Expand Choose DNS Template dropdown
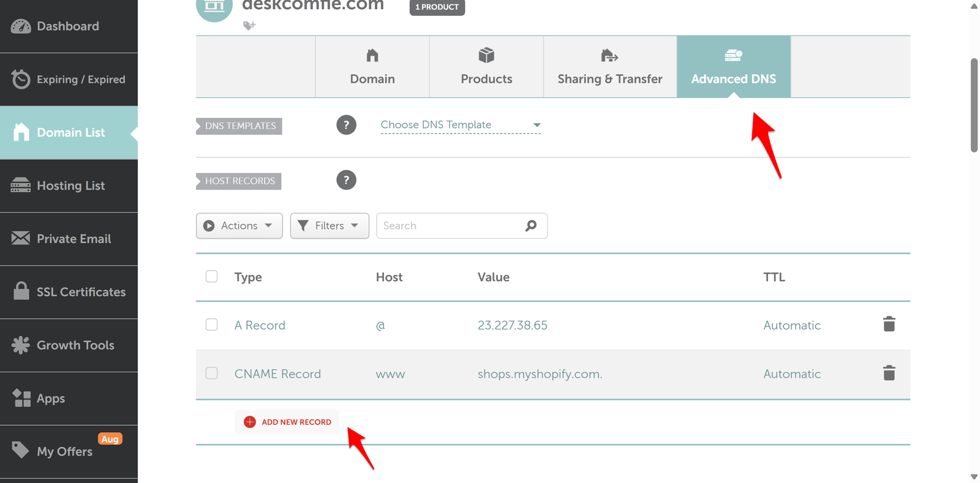980x483 pixels. pos(461,125)
